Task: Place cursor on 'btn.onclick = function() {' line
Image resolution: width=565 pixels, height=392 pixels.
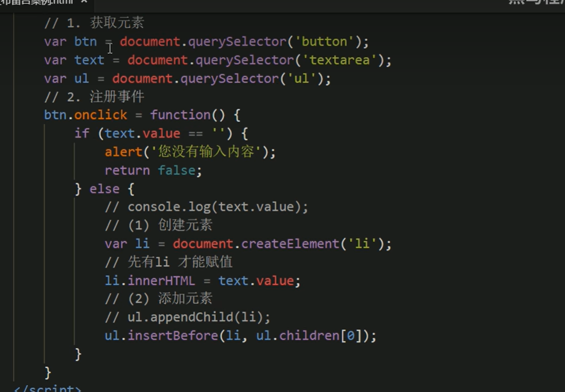Action: click(x=142, y=115)
